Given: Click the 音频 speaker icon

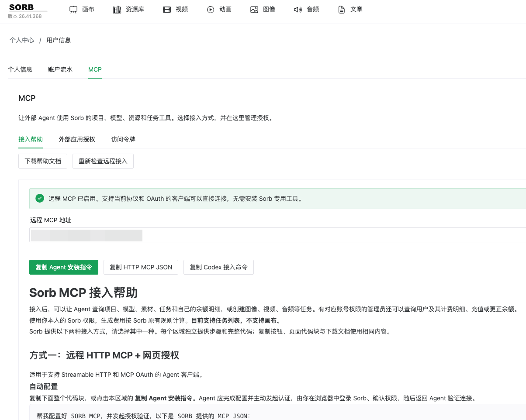Looking at the screenshot, I should pyautogui.click(x=298, y=10).
